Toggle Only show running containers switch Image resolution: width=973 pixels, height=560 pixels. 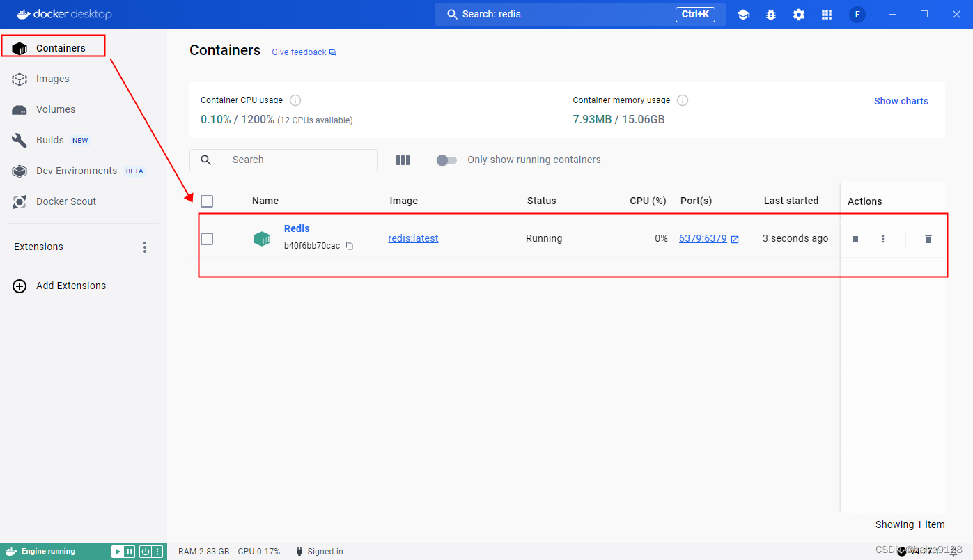point(446,160)
